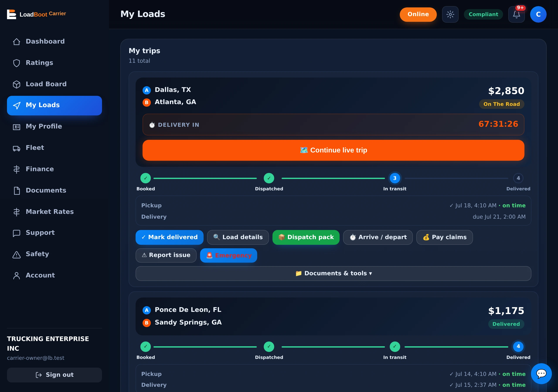Click Dispatched step on Dallas trip
This screenshot has width=558, height=392.
269,178
